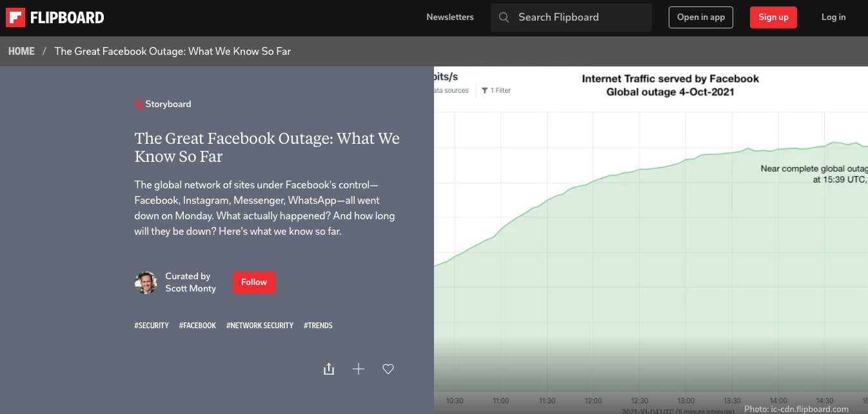The height and width of the screenshot is (414, 868).
Task: Open the #FACEBOOK topic tag
Action: click(197, 326)
